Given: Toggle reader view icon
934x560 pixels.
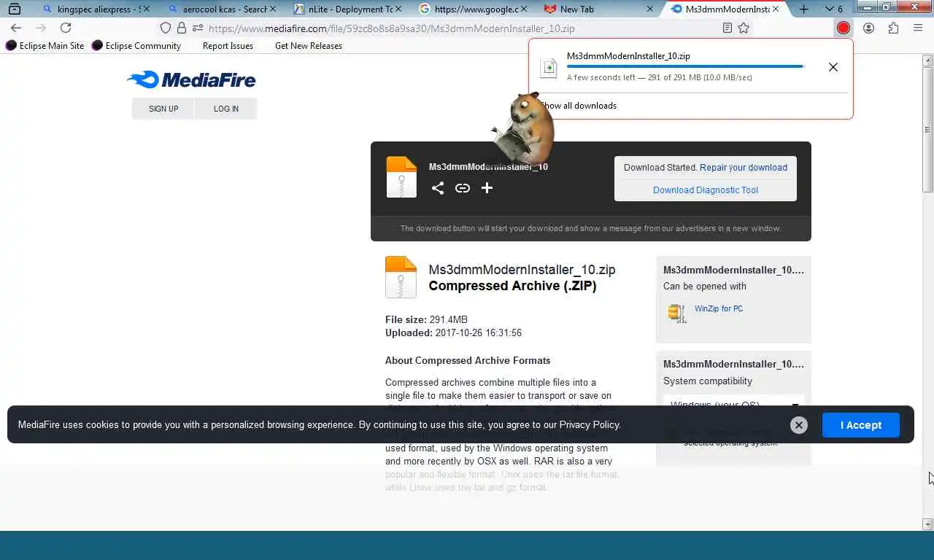Looking at the screenshot, I should [727, 28].
